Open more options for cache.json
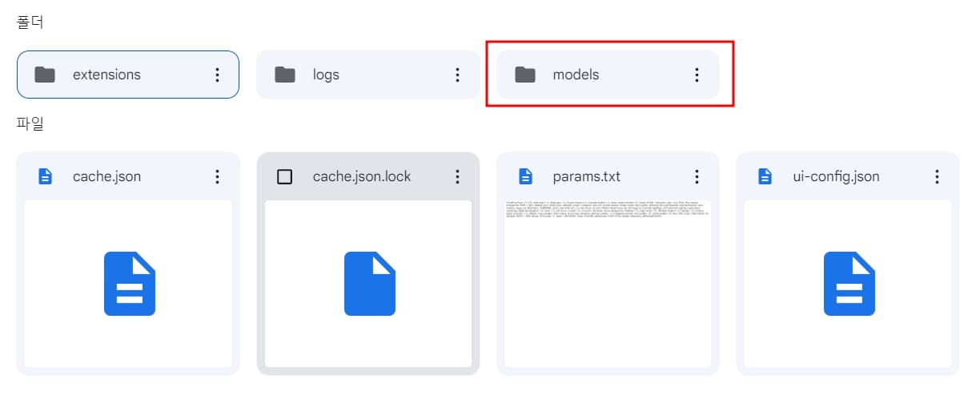This screenshot has width=980, height=416. point(217,176)
